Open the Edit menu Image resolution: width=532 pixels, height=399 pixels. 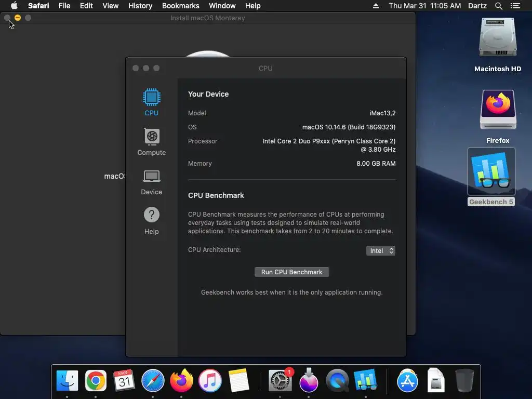point(86,6)
